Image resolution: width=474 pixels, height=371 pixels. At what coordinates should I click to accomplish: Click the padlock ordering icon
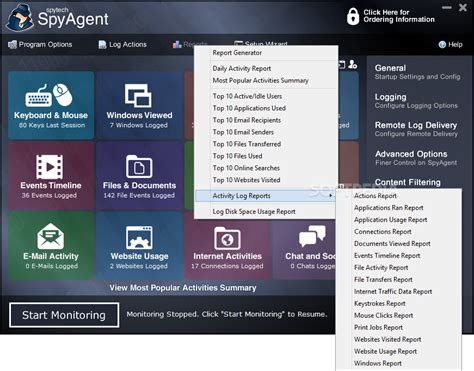pyautogui.click(x=353, y=16)
